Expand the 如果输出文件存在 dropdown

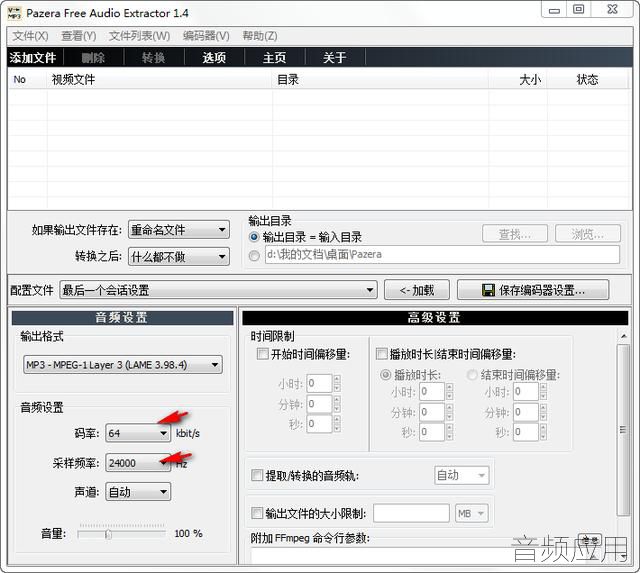(x=179, y=230)
